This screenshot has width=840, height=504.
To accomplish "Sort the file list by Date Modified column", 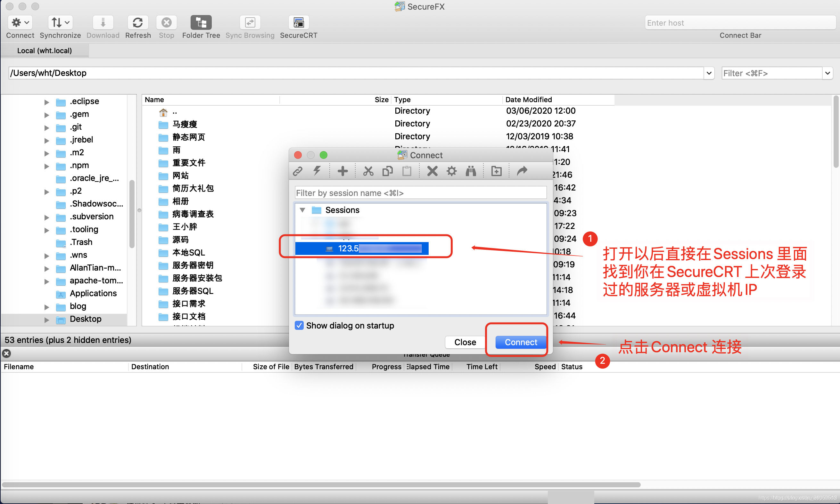I will coord(558,100).
